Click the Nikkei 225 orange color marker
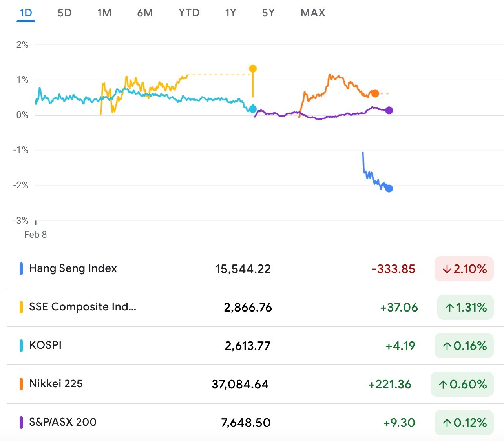 21,384
